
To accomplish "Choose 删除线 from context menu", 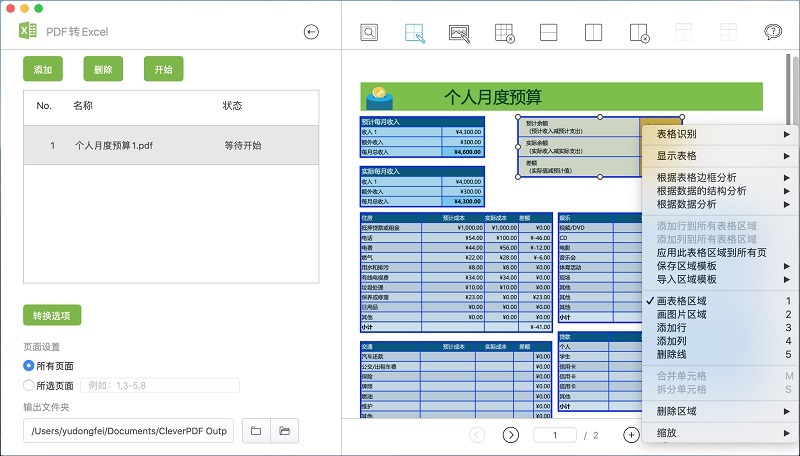I will (720, 354).
